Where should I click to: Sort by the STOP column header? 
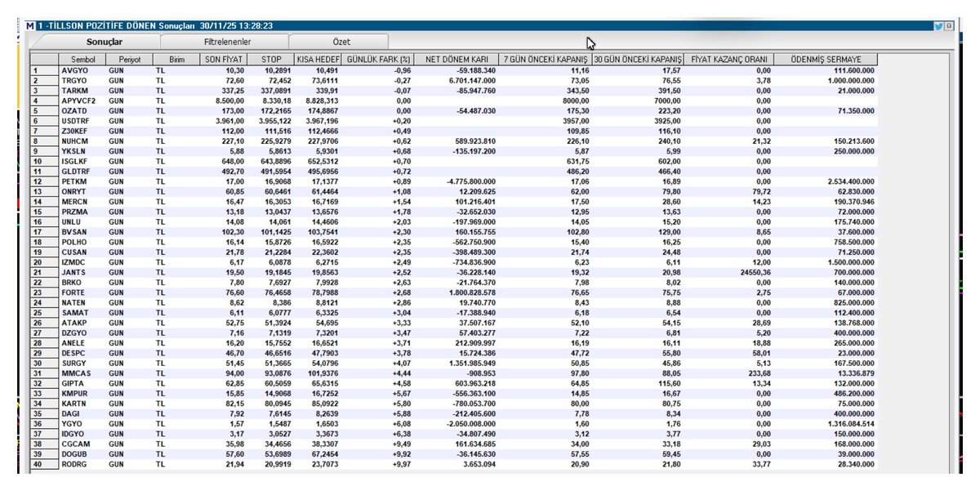click(x=271, y=60)
